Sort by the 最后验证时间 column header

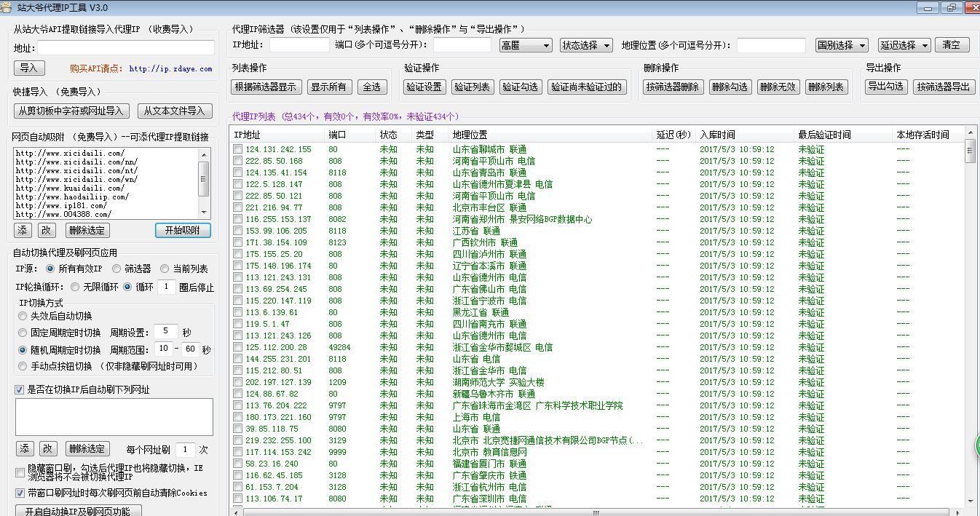[842, 135]
